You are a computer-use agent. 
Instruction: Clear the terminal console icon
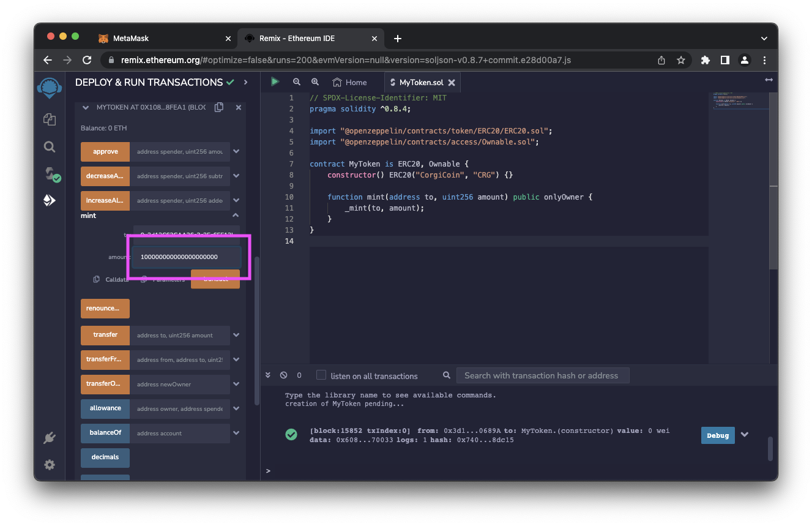point(283,375)
